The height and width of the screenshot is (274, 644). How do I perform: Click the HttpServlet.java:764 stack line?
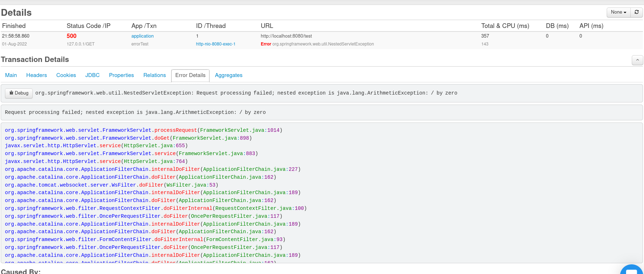96,162
